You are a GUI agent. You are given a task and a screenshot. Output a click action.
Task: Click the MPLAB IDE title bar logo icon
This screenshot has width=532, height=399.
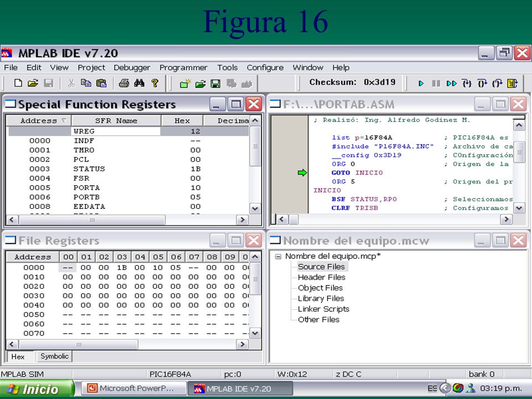point(7,53)
